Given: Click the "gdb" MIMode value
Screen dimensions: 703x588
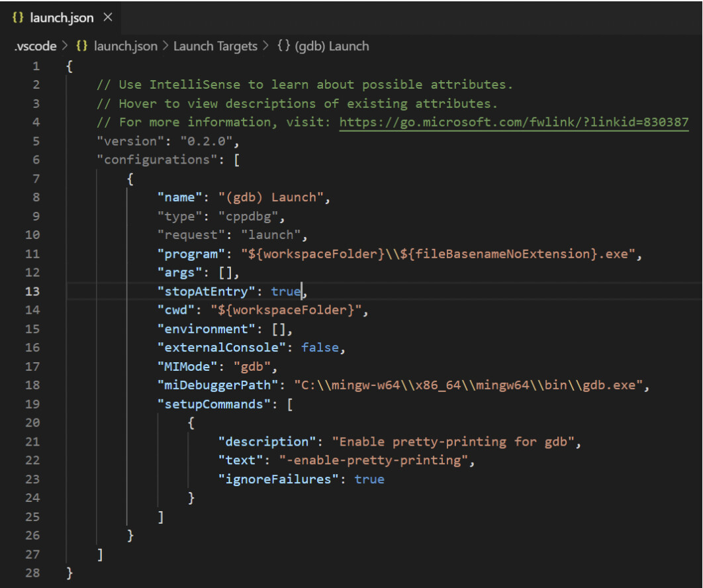Looking at the screenshot, I should click(x=252, y=367).
